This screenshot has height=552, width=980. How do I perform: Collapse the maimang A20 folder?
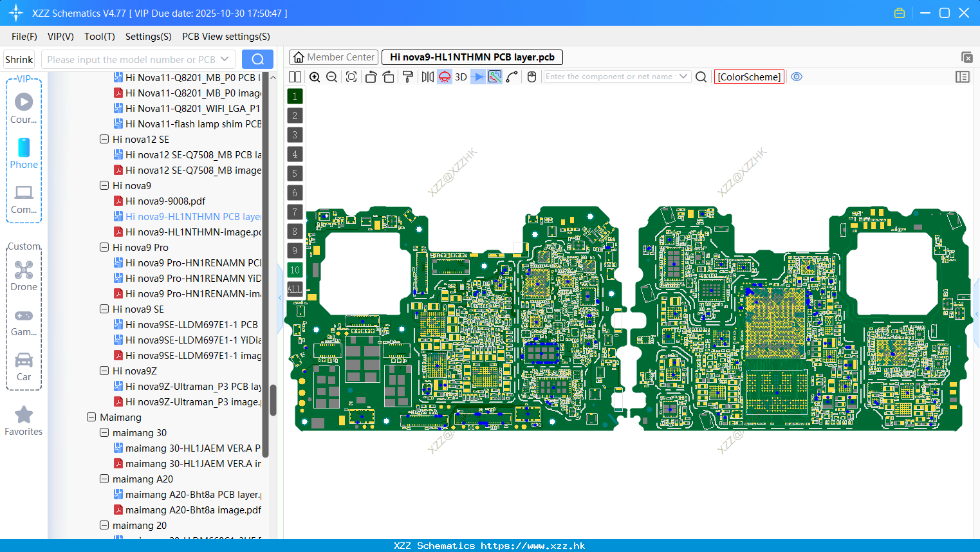pyautogui.click(x=104, y=479)
